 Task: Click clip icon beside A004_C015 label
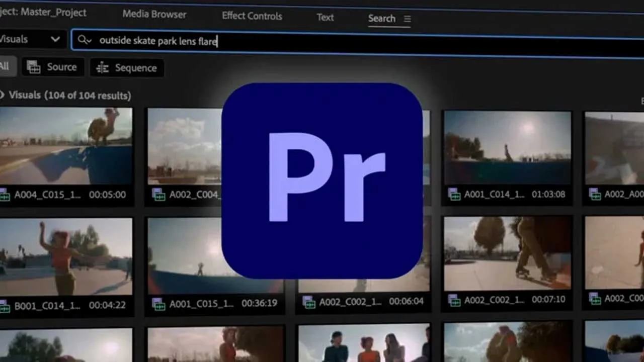[5, 195]
